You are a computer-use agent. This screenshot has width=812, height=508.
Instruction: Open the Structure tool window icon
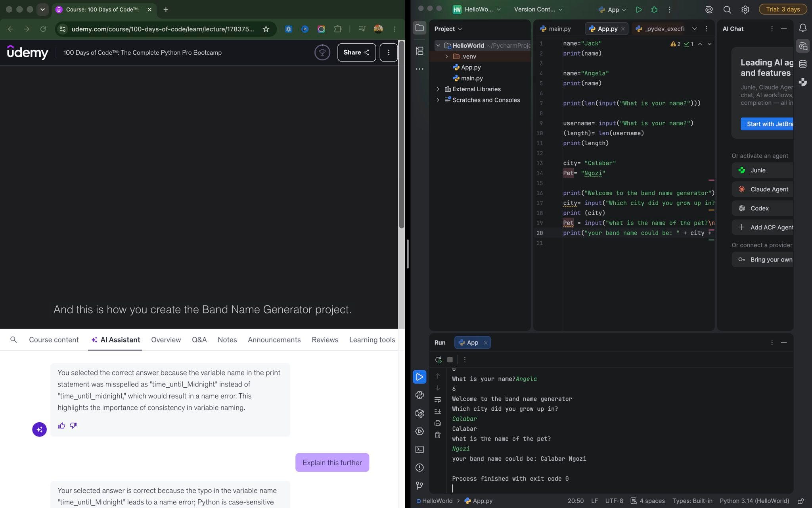(419, 51)
